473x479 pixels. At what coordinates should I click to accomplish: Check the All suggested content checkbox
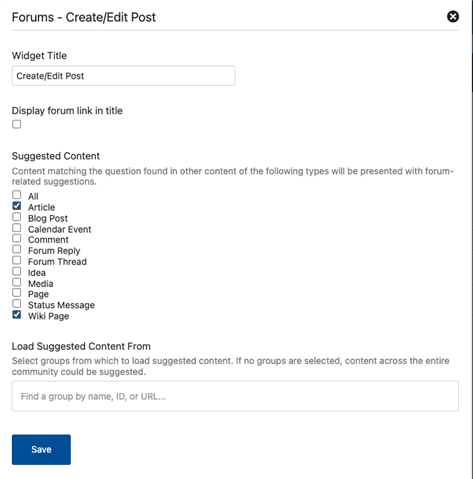pos(17,195)
